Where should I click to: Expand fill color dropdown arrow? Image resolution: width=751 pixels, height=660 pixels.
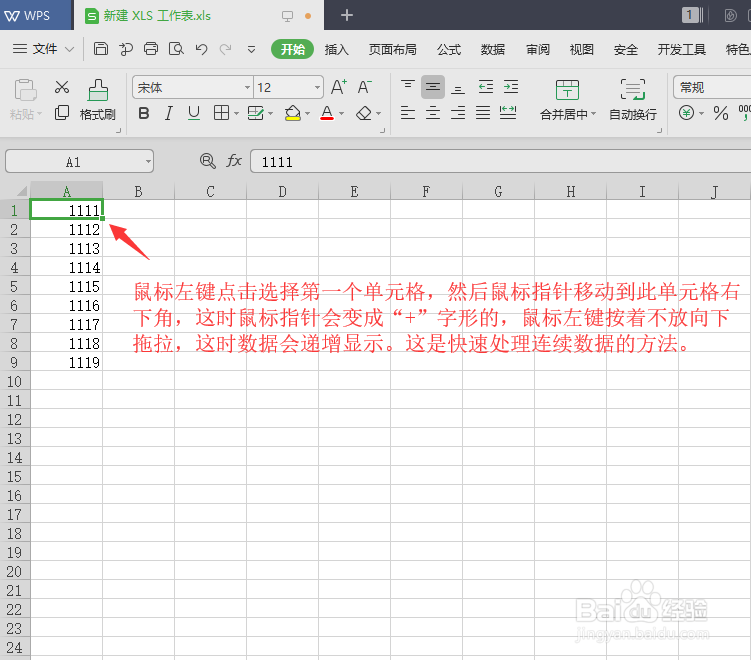pos(307,114)
